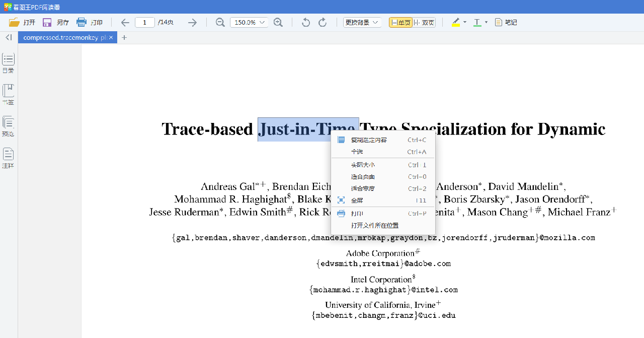Collapse the left sidebar panel

(9, 37)
